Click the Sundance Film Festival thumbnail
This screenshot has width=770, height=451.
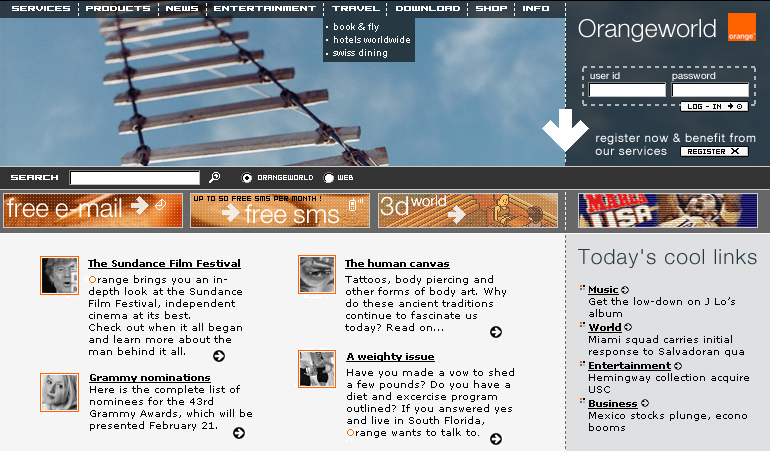click(59, 275)
